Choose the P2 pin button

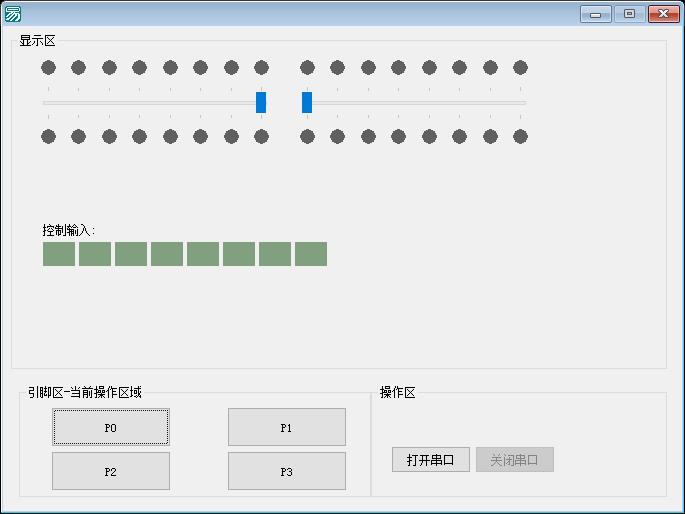tap(111, 471)
